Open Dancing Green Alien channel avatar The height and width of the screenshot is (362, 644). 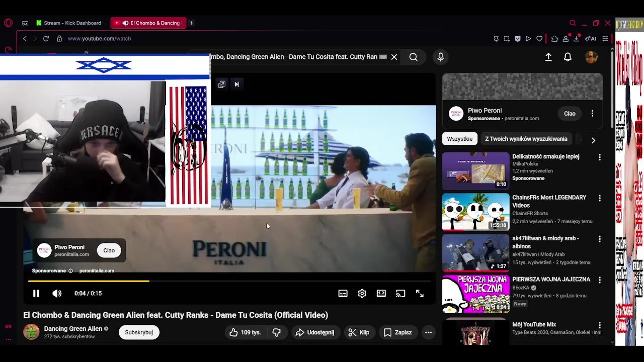(31, 332)
